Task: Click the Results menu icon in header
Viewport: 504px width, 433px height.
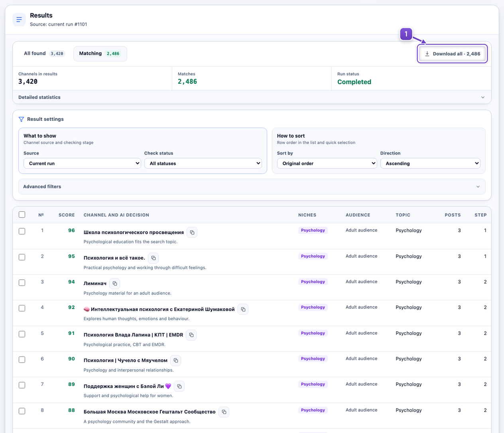Action: [x=19, y=20]
